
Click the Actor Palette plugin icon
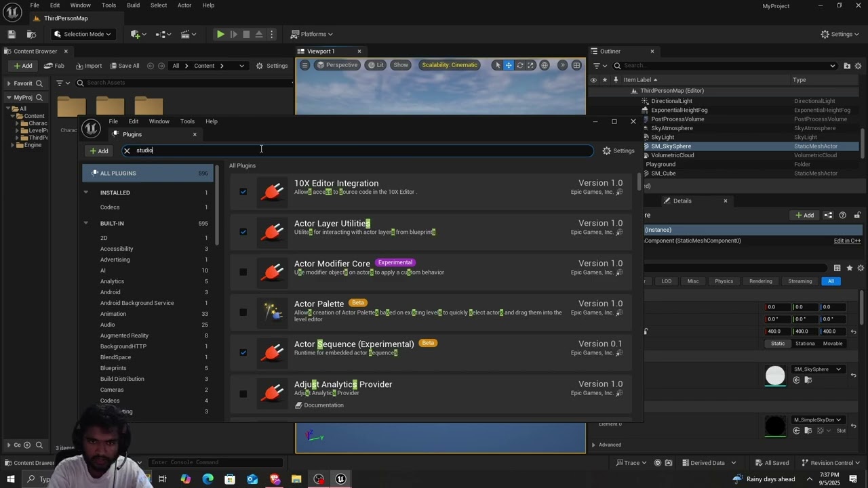[x=273, y=312]
